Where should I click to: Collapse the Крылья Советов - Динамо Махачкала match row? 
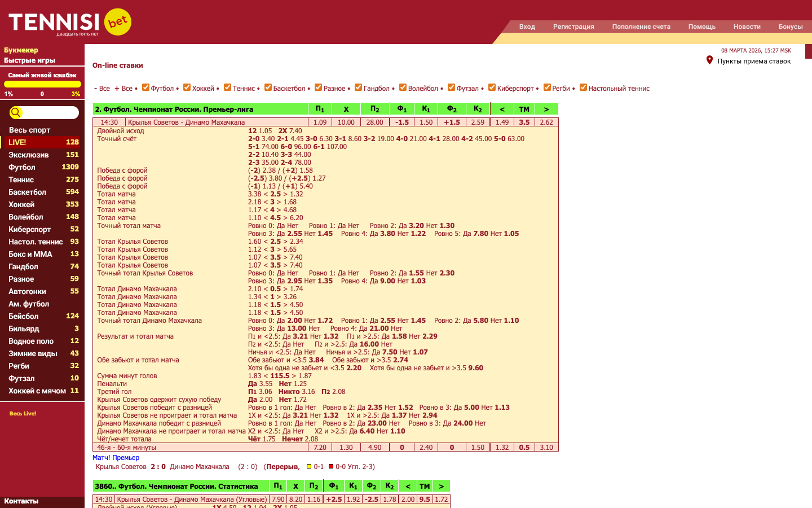(x=186, y=122)
